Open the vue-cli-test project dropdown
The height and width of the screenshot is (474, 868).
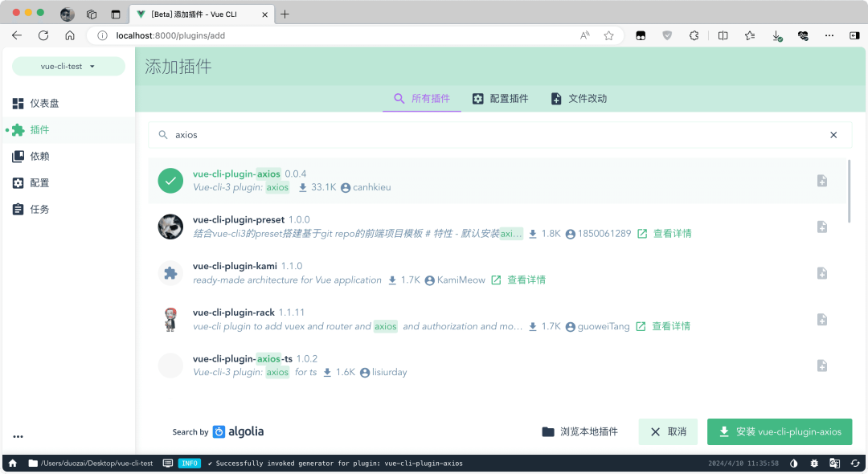(68, 67)
